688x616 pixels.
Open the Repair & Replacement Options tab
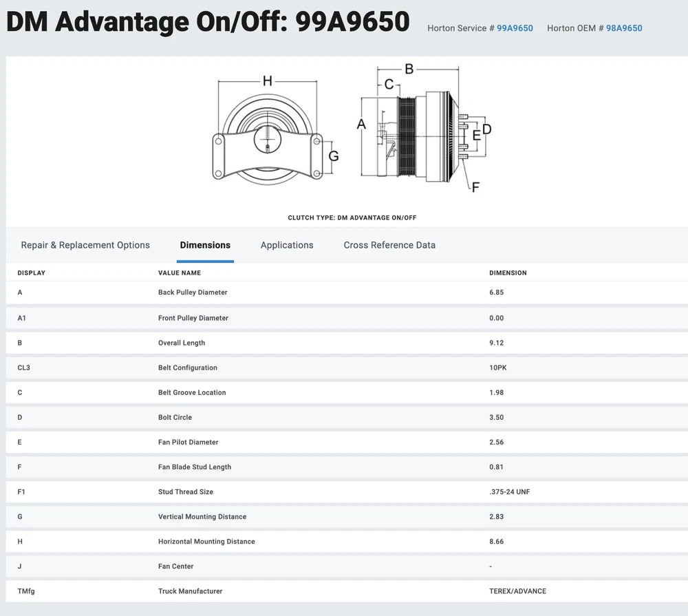pos(85,245)
